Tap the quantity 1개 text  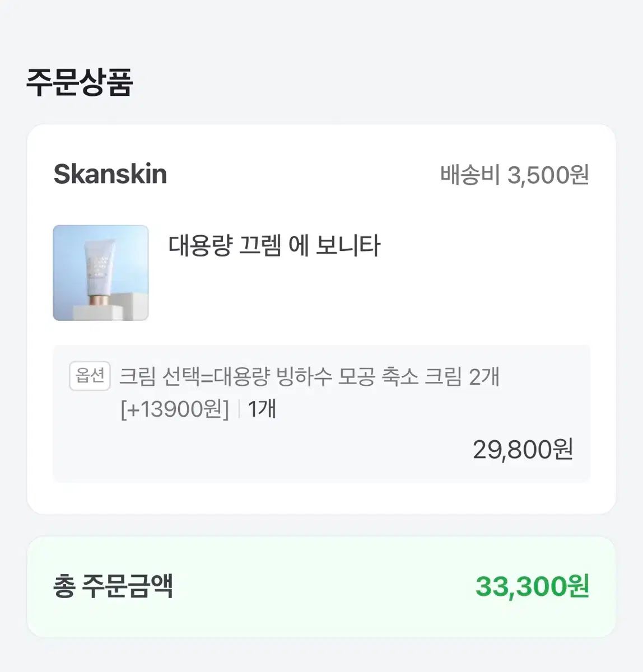(262, 409)
